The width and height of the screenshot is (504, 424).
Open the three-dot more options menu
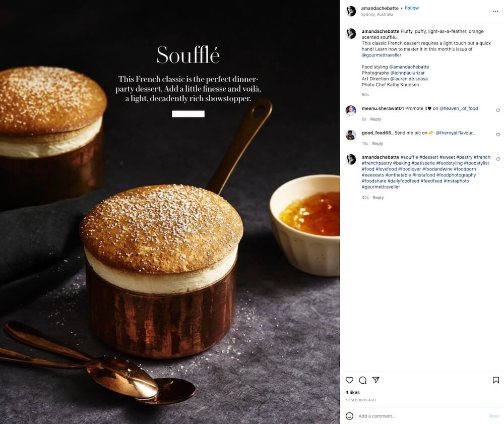(495, 11)
